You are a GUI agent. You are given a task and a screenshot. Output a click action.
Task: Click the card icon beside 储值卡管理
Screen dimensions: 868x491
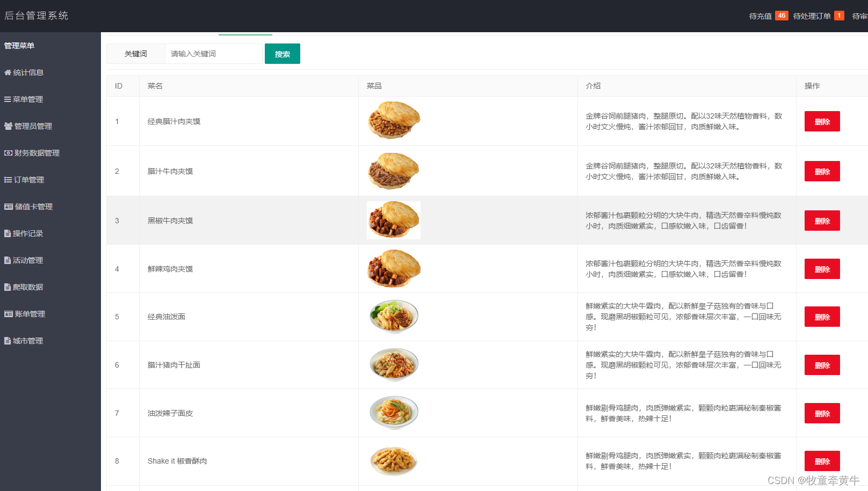click(x=9, y=207)
